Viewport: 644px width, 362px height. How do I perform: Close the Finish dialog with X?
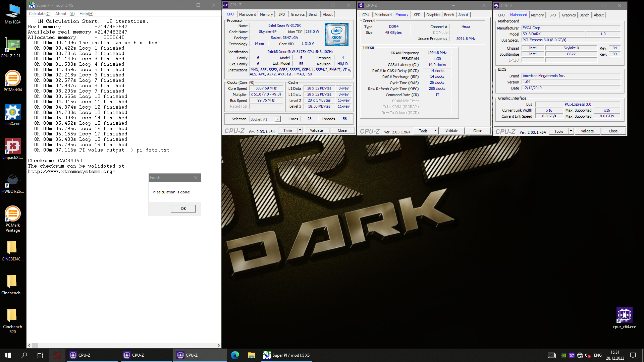196,178
